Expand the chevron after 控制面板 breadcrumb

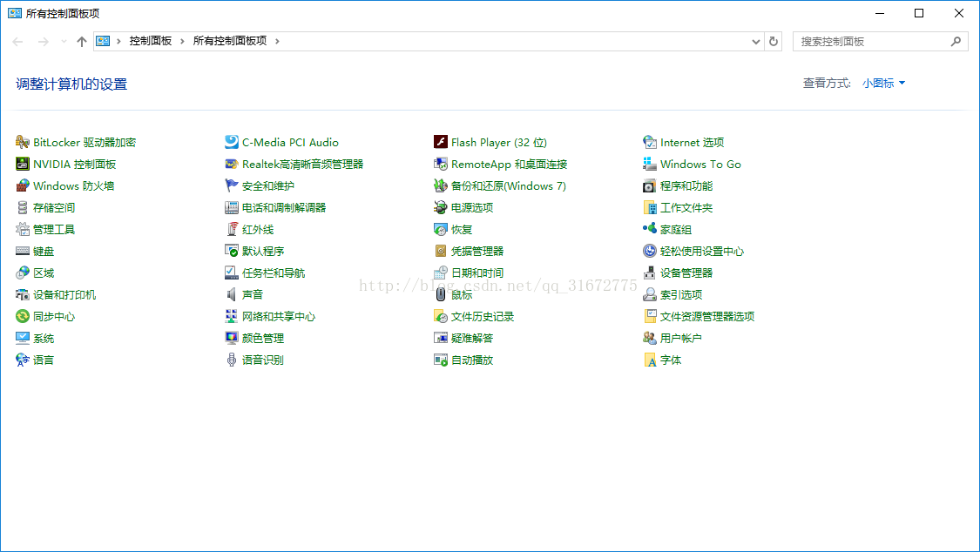(x=183, y=41)
